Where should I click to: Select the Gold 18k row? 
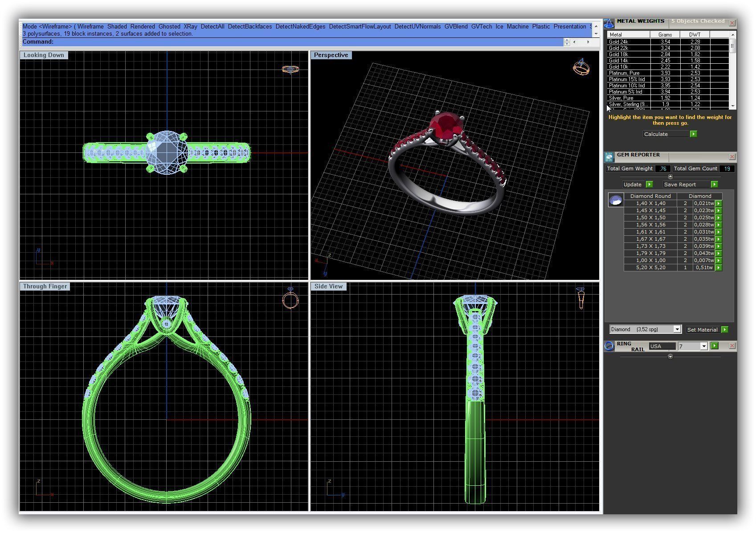(668, 54)
